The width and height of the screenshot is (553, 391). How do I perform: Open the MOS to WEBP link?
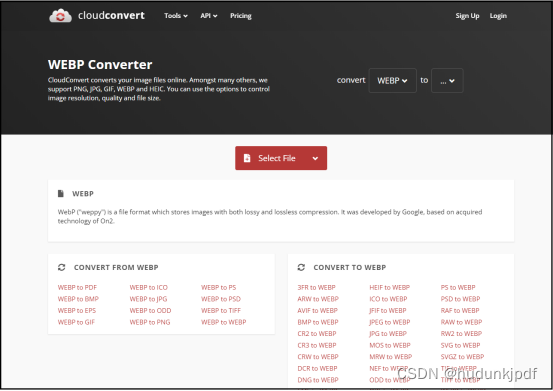tap(390, 346)
